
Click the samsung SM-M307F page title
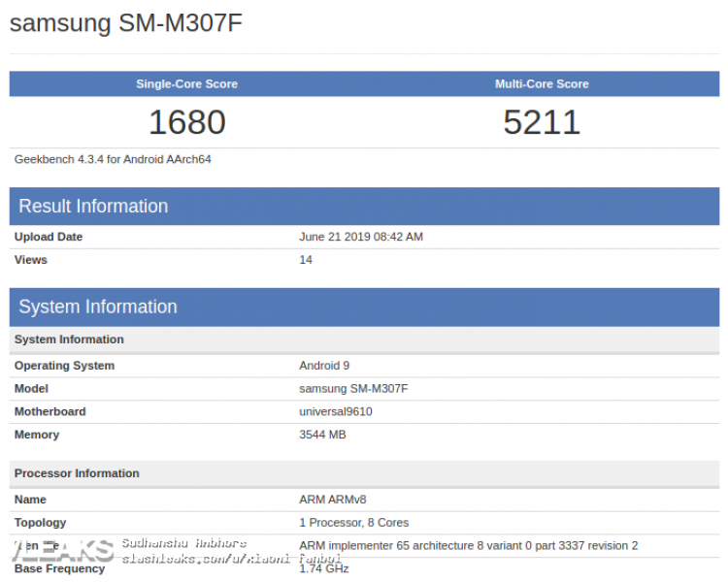(x=126, y=23)
